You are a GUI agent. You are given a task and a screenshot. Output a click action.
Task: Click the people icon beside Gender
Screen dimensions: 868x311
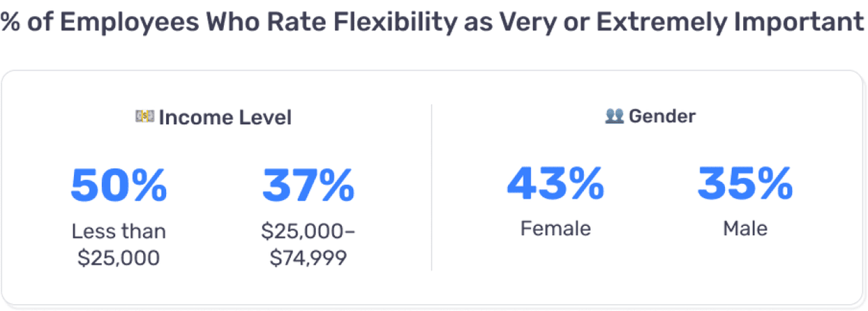coord(614,116)
